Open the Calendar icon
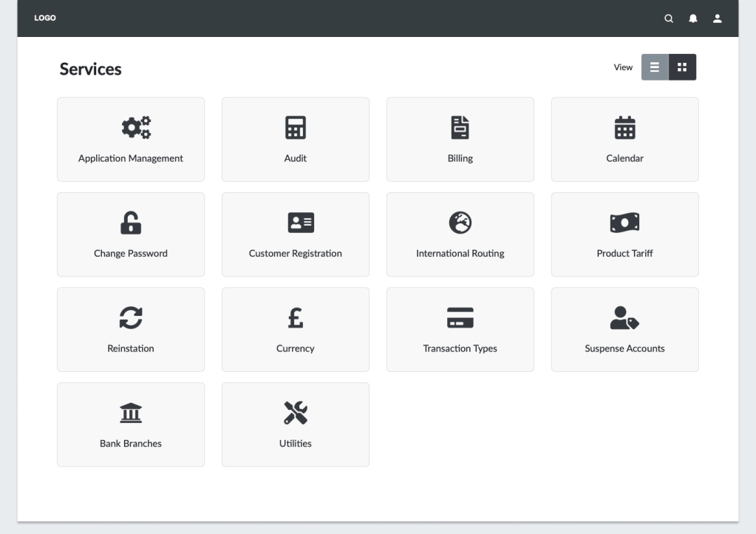756x534 pixels. coord(625,127)
